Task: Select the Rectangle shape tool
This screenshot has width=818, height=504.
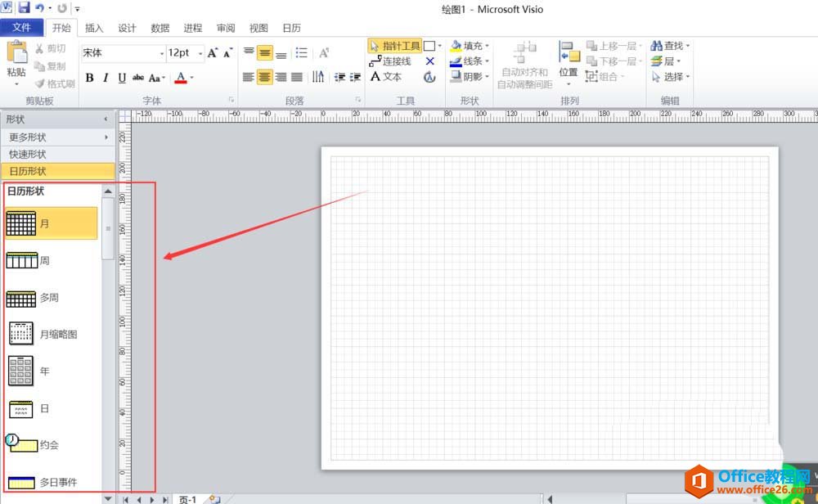Action: tap(429, 46)
